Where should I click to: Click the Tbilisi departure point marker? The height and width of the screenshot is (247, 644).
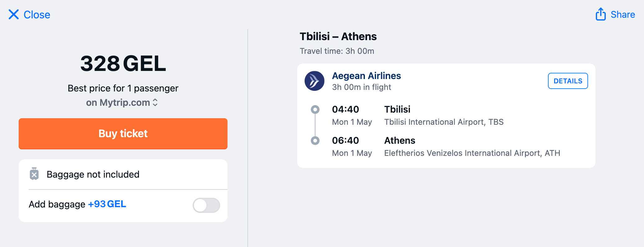coord(315,110)
